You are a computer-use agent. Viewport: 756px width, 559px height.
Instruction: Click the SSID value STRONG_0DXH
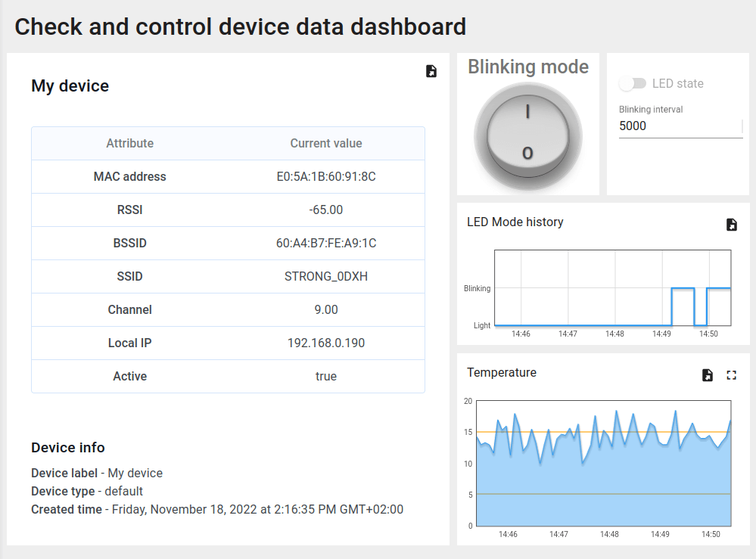click(325, 276)
